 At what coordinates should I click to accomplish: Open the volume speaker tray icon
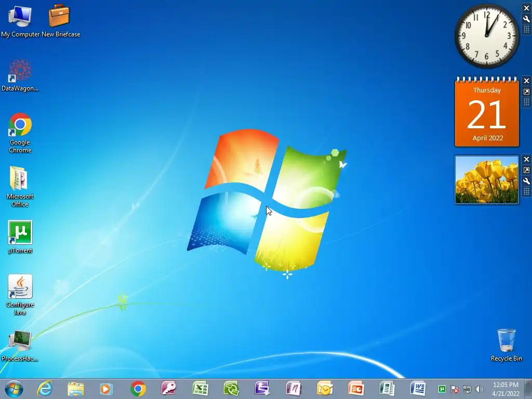tap(480, 389)
